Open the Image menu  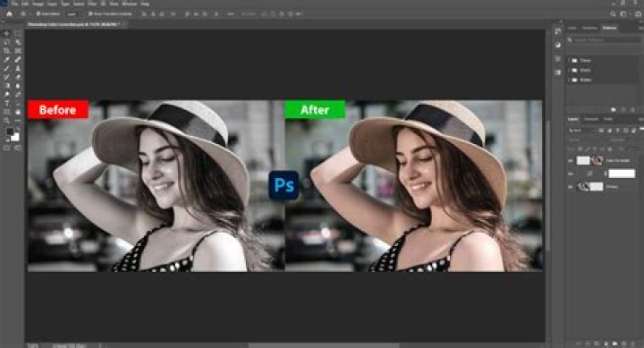point(38,4)
